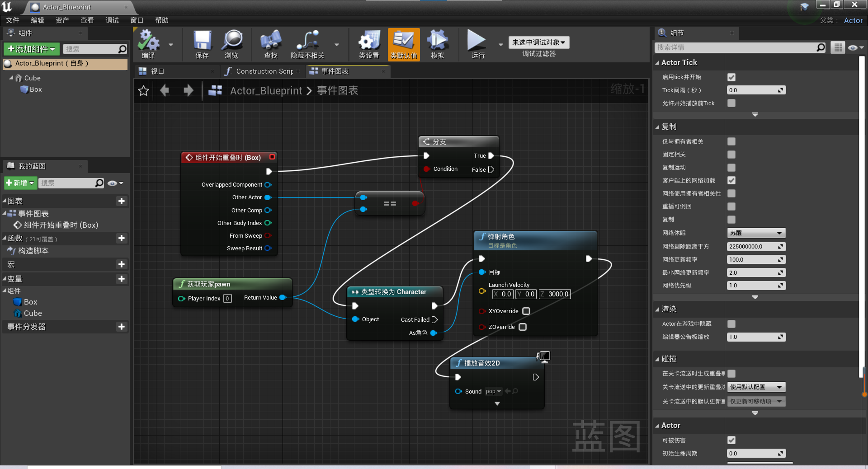Add new function with 函数 plus icon
Viewport: 868px width, 469px height.
click(x=121, y=238)
